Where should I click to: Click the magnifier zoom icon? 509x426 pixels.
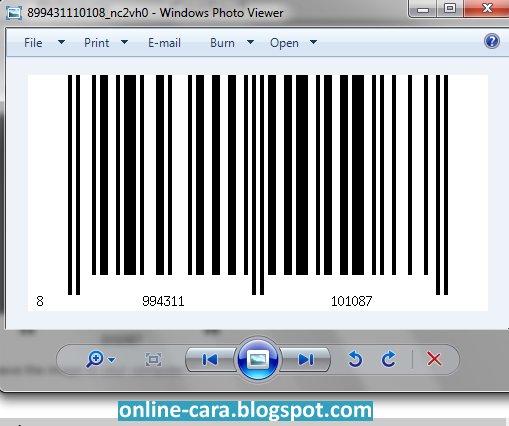(95, 359)
